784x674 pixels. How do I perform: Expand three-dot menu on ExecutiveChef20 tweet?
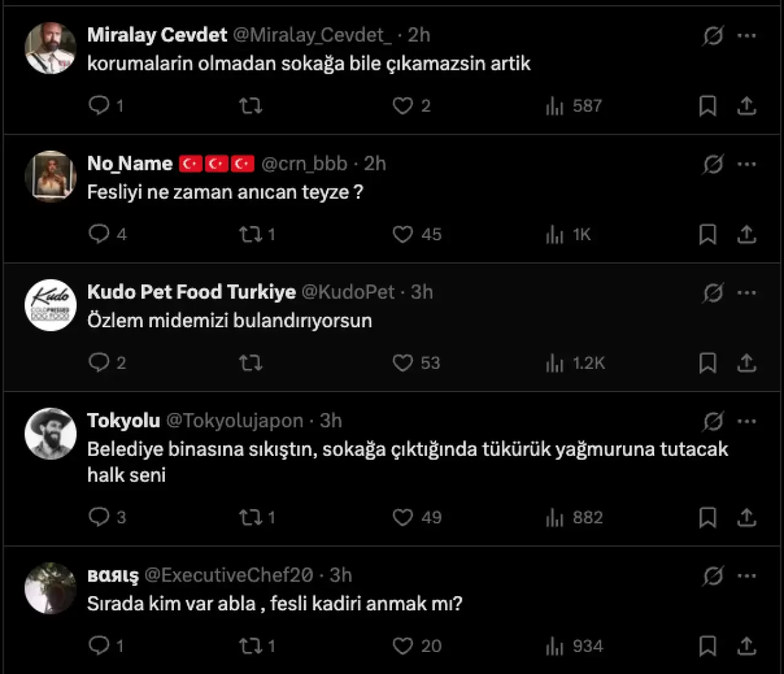747,575
